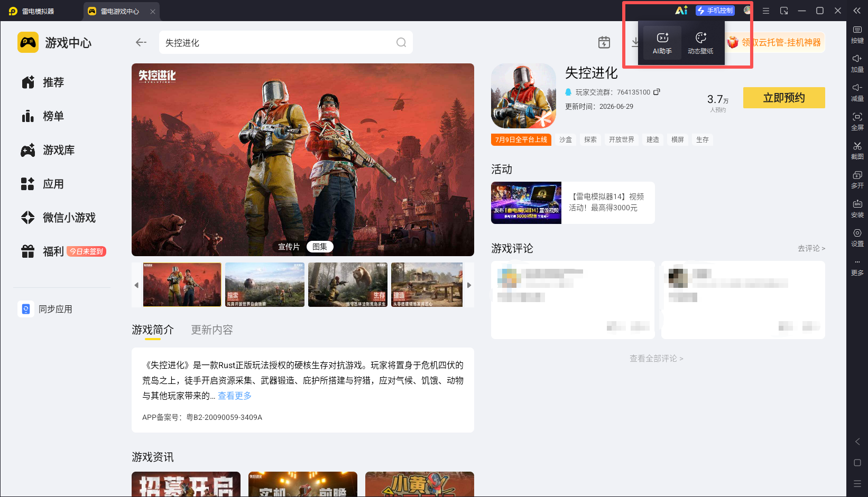Open 动态壁纸 live wallpaper option
This screenshot has width=868, height=497.
pyautogui.click(x=700, y=43)
